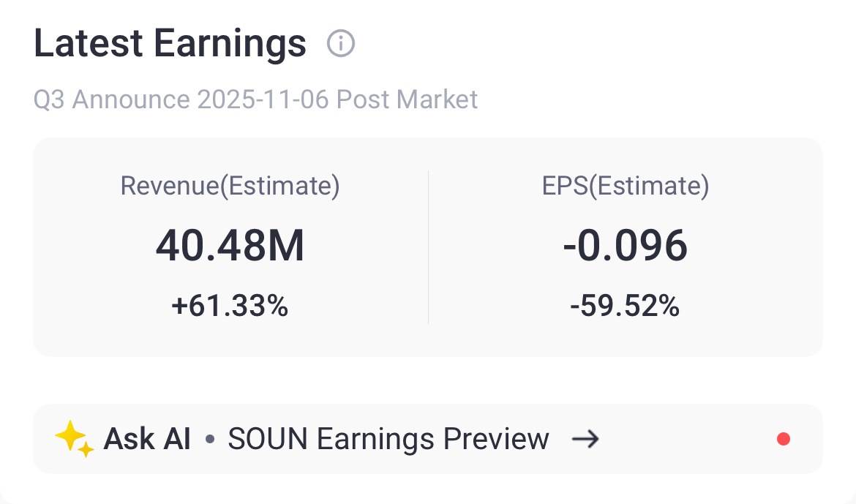Image resolution: width=856 pixels, height=504 pixels.
Task: Click the -0.096 EPS value
Action: [625, 247]
